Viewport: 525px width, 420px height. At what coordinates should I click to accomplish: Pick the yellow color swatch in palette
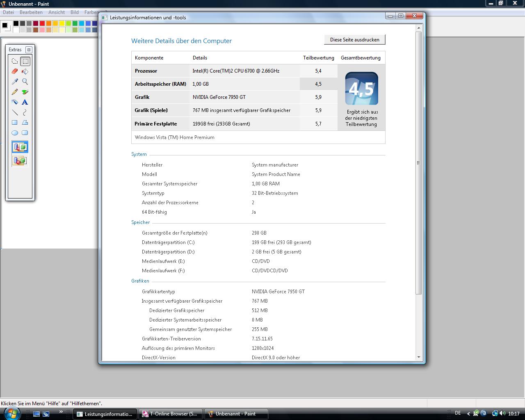62,23
